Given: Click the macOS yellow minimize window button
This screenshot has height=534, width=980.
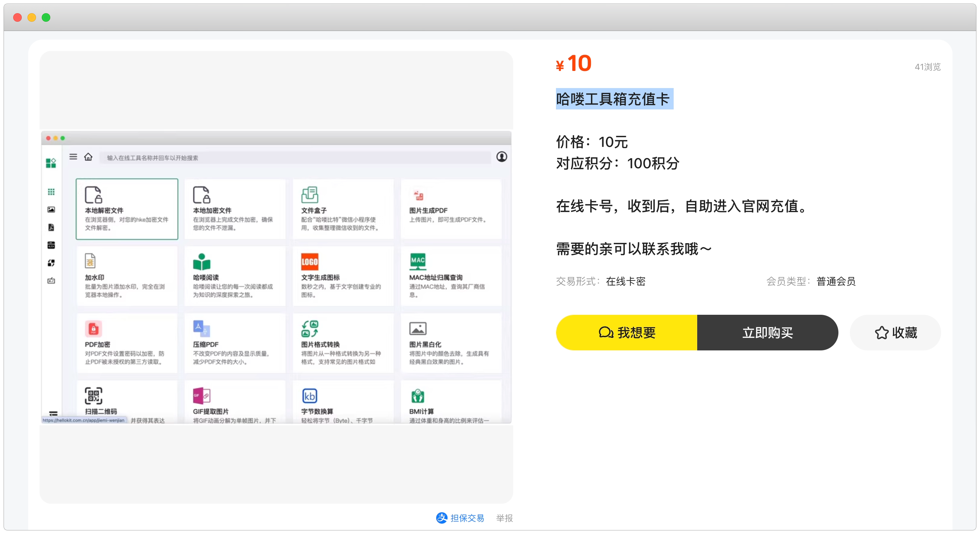Looking at the screenshot, I should click(32, 17).
